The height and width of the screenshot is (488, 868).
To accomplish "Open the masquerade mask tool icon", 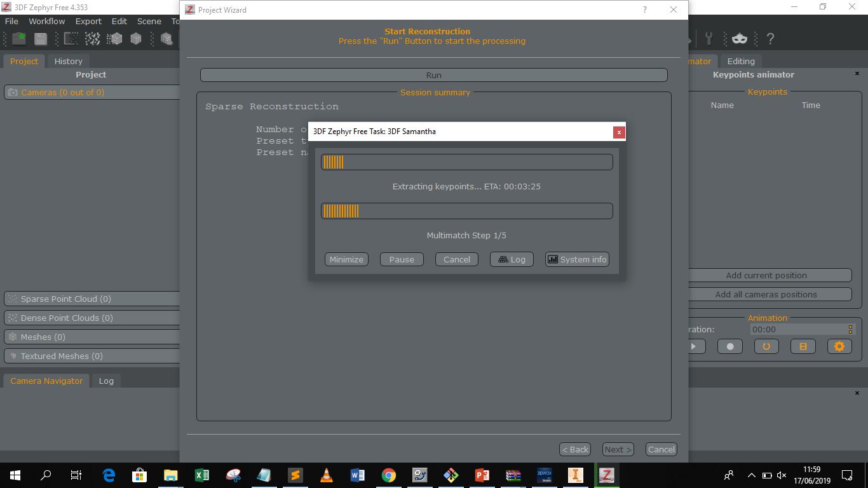I will click(x=740, y=39).
